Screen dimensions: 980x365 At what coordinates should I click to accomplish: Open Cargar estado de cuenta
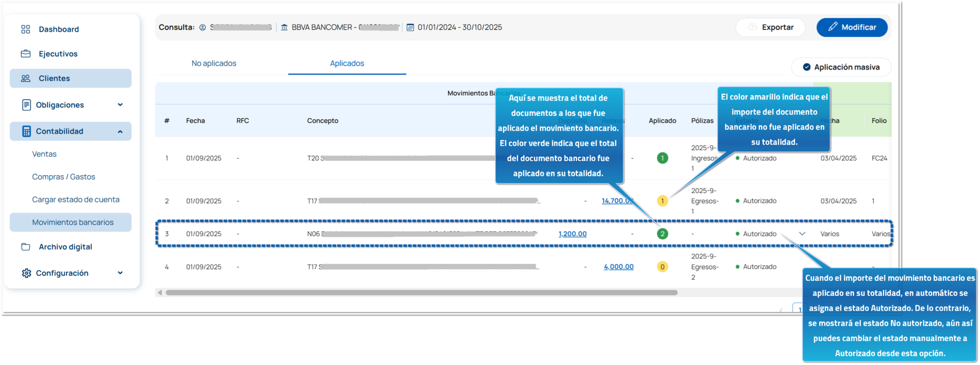76,199
